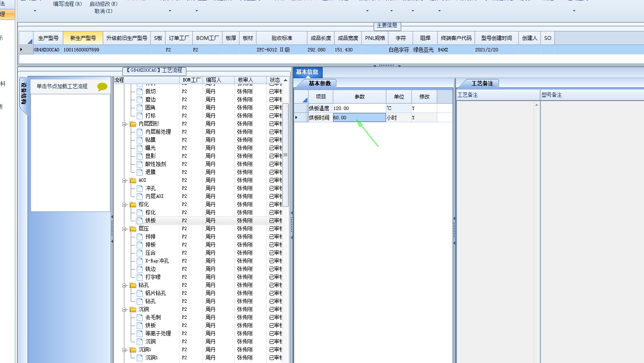The width and height of the screenshot is (644, 363).
Task: Click the up arrow of 工艺备注 scrollbar
Action: (x=537, y=104)
